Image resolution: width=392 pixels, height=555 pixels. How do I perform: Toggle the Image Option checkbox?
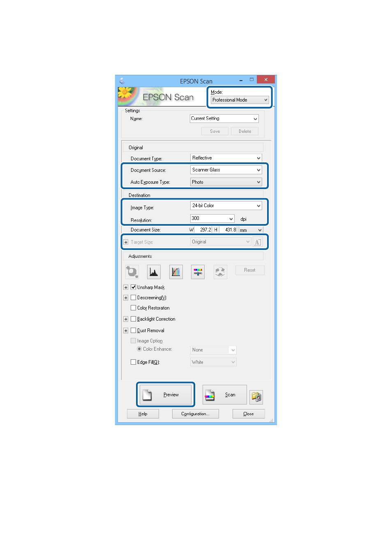coord(133,340)
